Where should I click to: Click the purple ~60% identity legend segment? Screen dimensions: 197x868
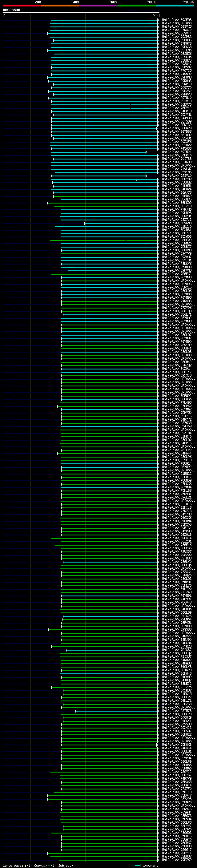click(99, 6)
